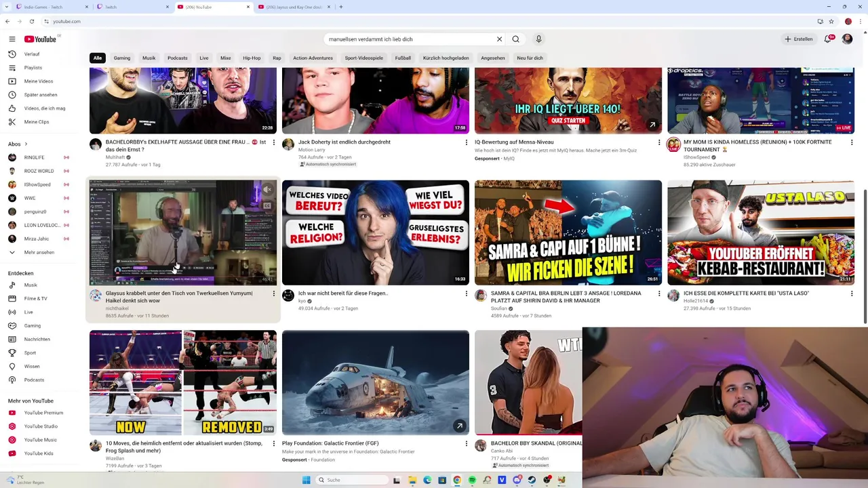Image resolution: width=868 pixels, height=488 pixels.
Task: Open the Chrome three-dot menu
Action: point(861,21)
